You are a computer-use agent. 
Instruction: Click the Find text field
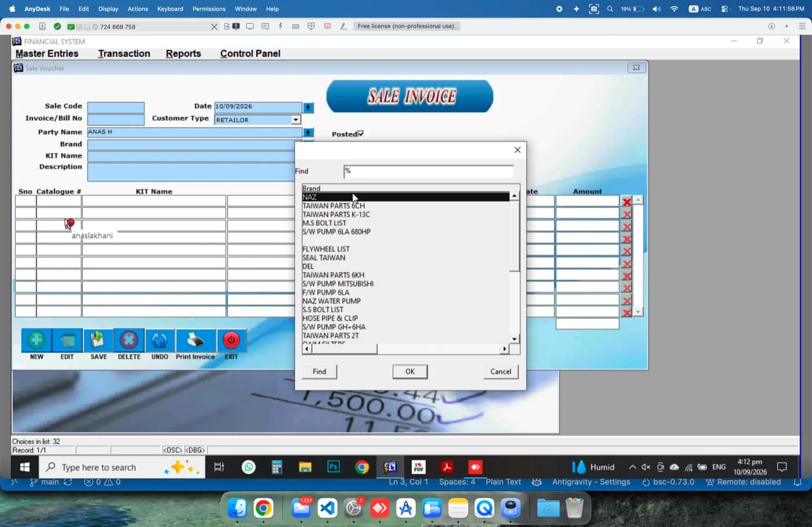[428, 171]
